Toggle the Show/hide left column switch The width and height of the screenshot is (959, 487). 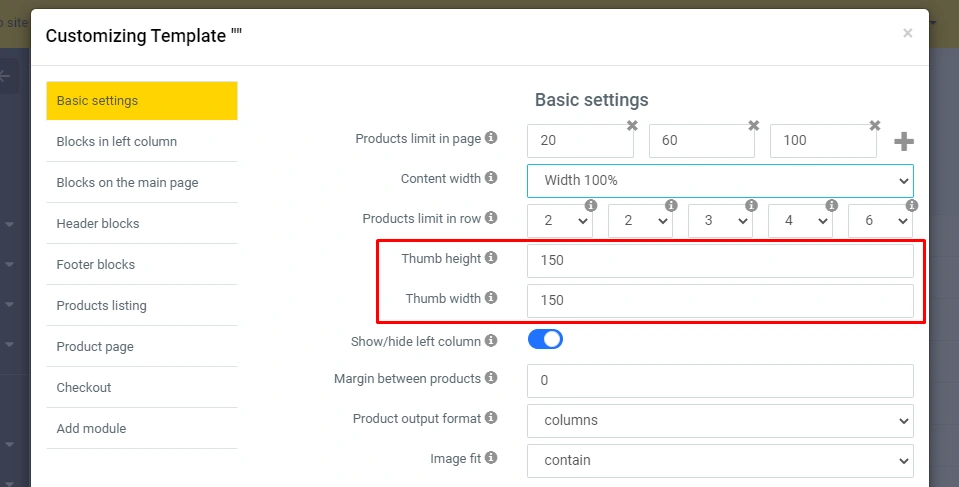(x=545, y=340)
